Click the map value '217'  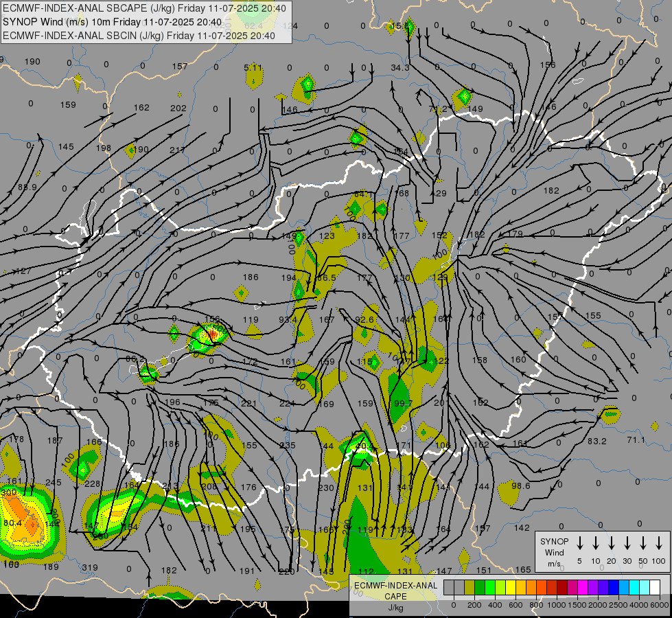point(177,150)
